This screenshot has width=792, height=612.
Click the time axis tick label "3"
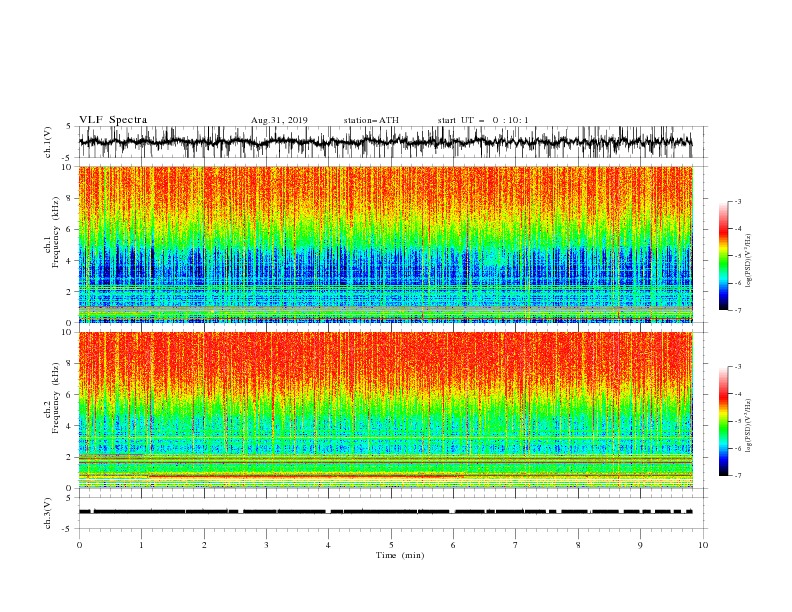pyautogui.click(x=266, y=545)
